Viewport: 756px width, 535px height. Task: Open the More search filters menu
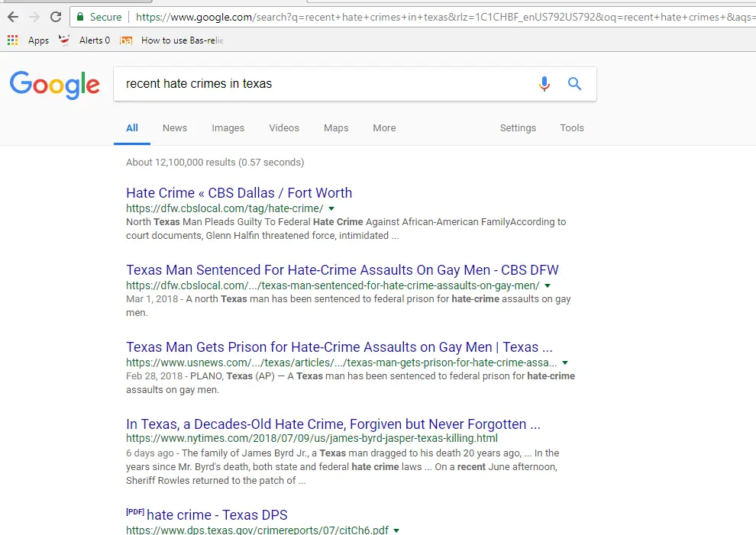[384, 128]
